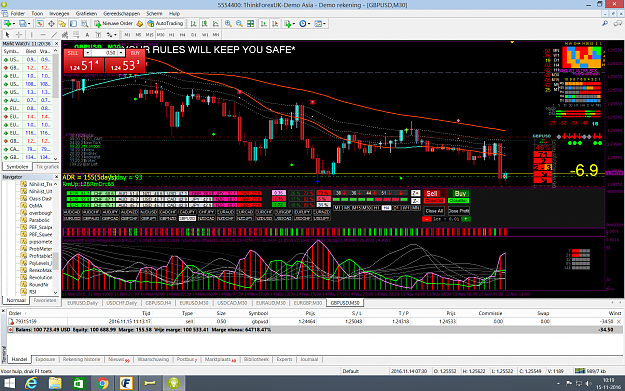This screenshot has width=625, height=391.
Task: Switch toolbar timeframe to MN
Action: click(x=216, y=35)
